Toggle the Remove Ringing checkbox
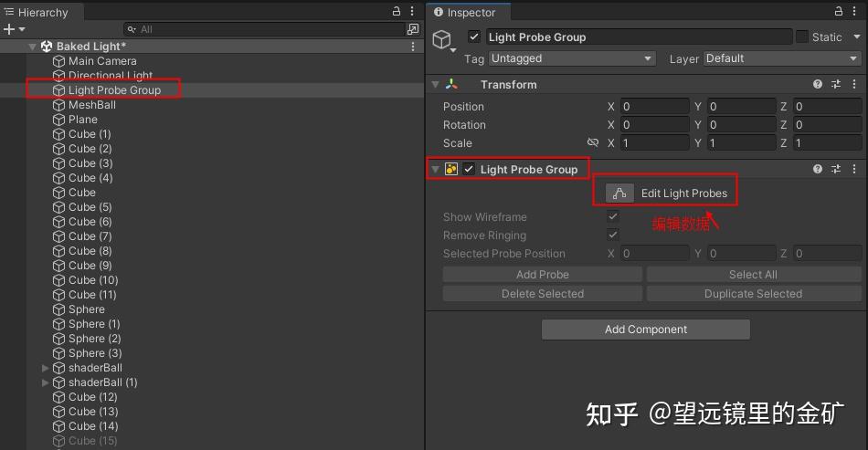This screenshot has width=868, height=450. point(613,235)
